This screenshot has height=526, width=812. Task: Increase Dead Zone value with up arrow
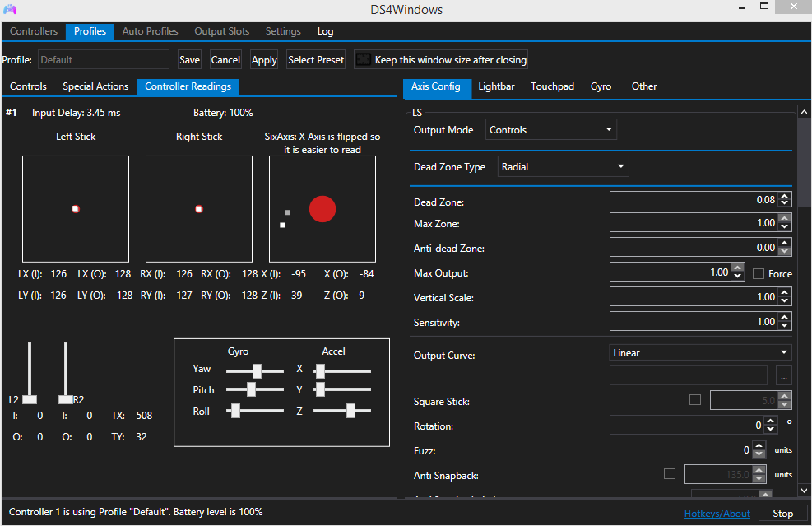pos(785,196)
